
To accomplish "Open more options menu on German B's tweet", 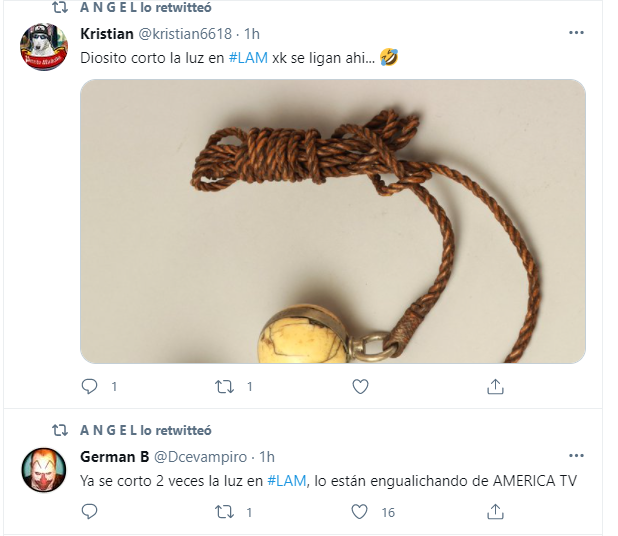I will tap(576, 456).
